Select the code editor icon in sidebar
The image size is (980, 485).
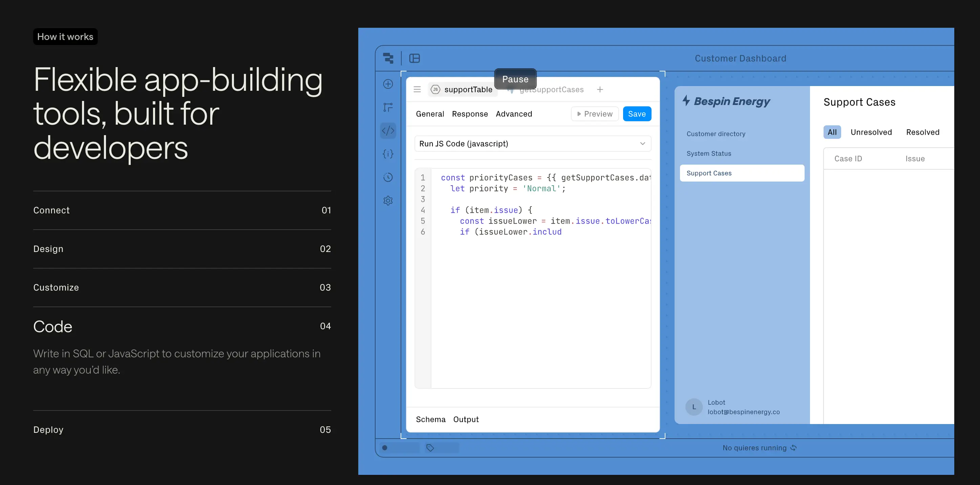click(388, 130)
